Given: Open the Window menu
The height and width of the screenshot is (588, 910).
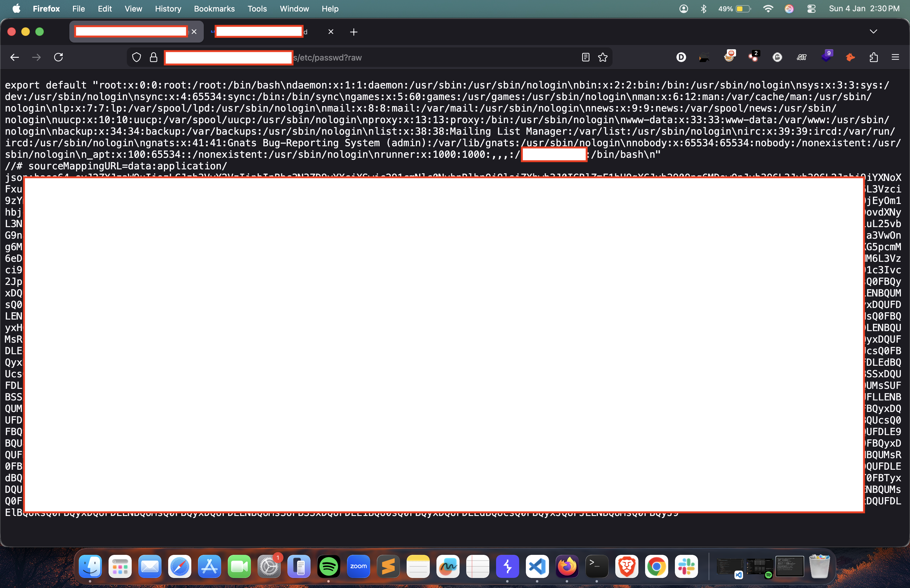Looking at the screenshot, I should point(294,9).
